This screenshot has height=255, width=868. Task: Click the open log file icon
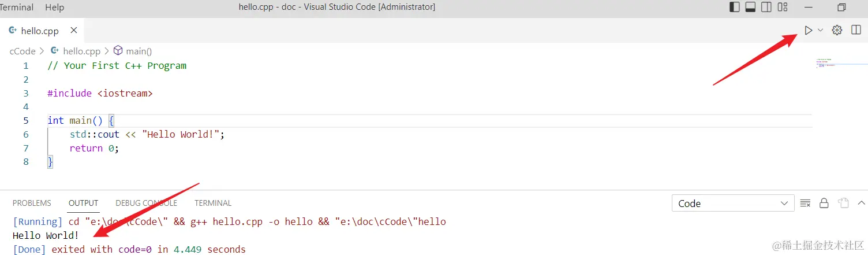click(843, 203)
